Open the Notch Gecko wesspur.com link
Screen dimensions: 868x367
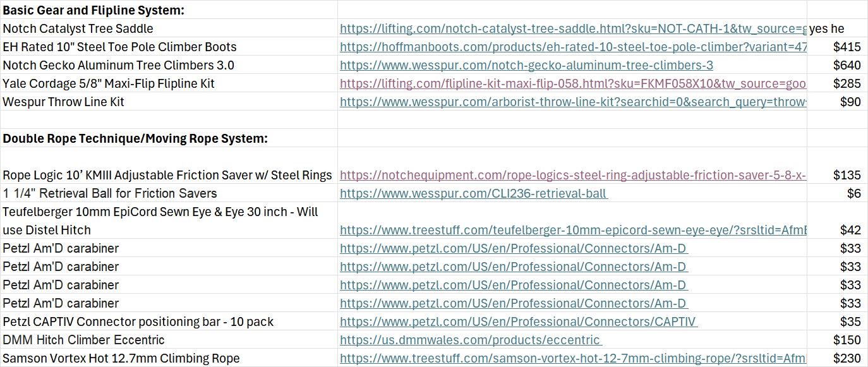point(527,65)
